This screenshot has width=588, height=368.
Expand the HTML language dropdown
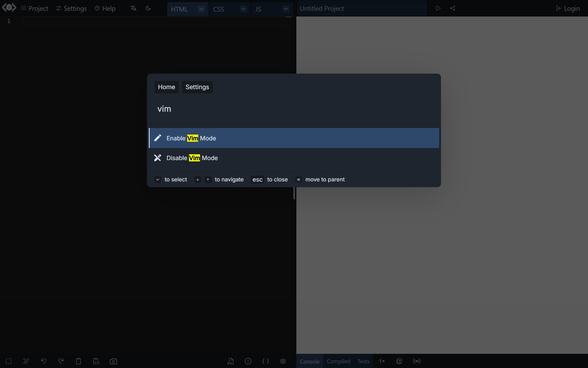[201, 9]
